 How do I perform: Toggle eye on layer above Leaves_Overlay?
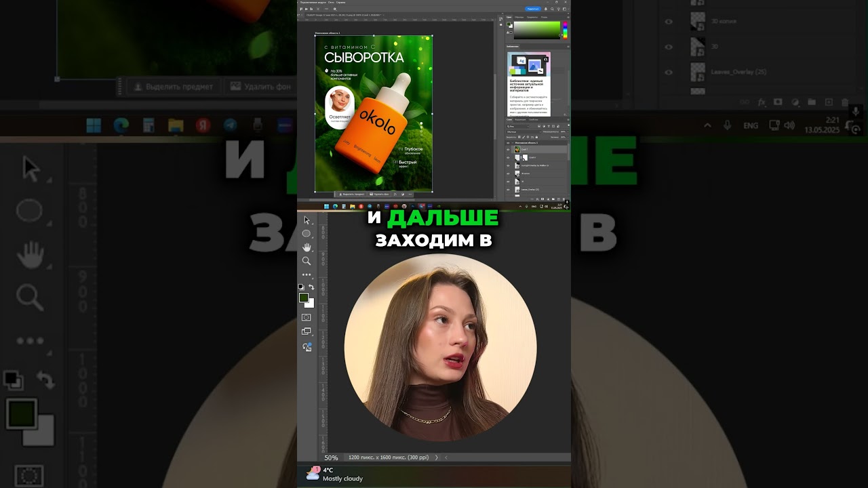pyautogui.click(x=508, y=182)
